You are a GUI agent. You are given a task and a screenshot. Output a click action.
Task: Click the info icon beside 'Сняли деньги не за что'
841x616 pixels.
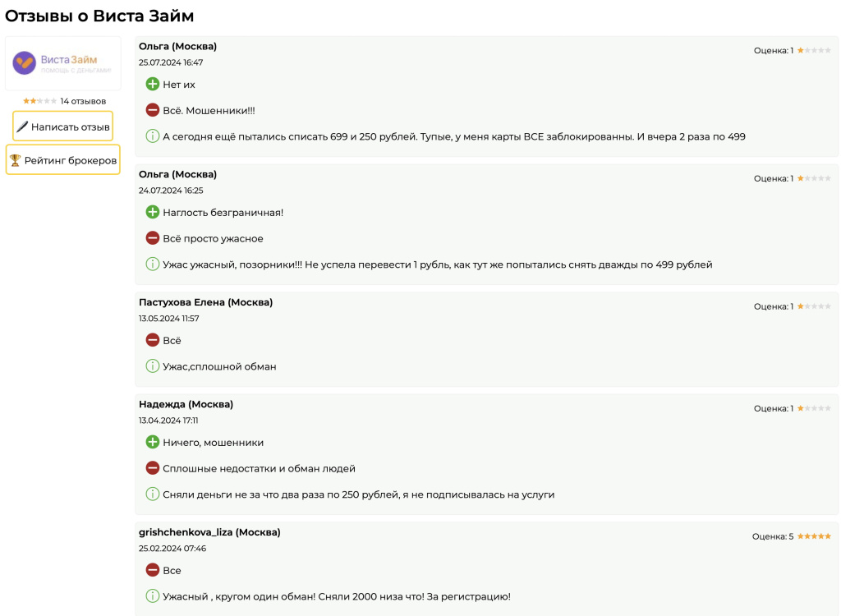(x=152, y=494)
